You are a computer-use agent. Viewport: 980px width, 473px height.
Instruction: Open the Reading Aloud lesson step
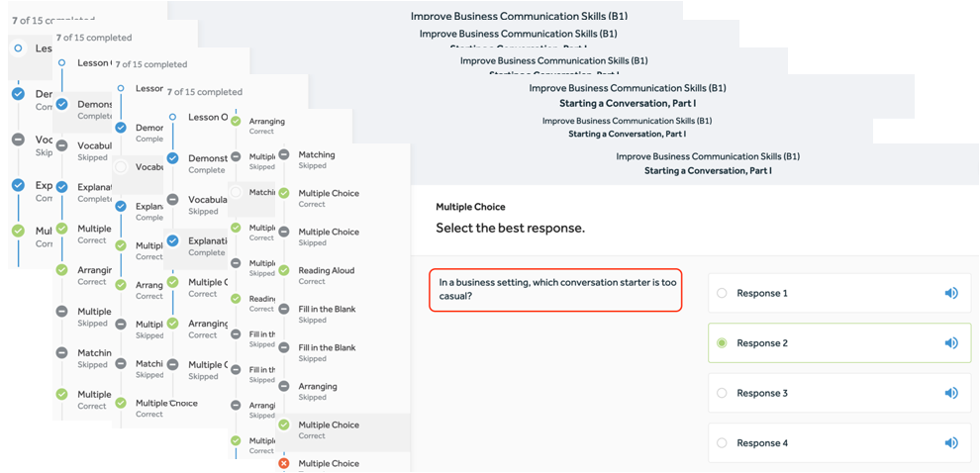pyautogui.click(x=326, y=270)
